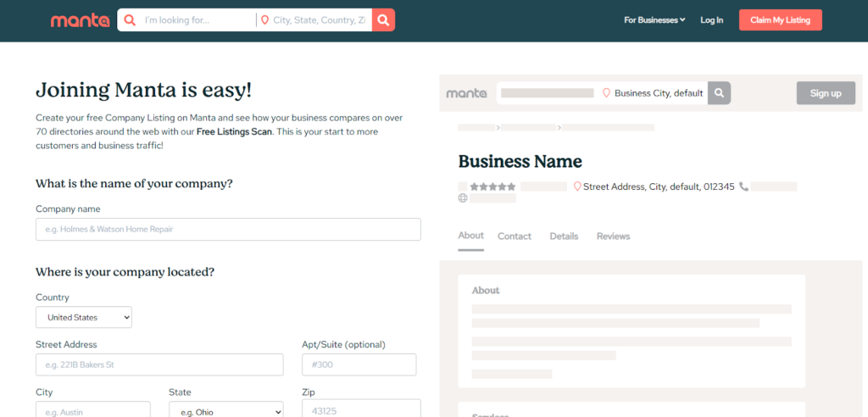Focus the City input field
This screenshot has height=417, width=868.
[93, 411]
